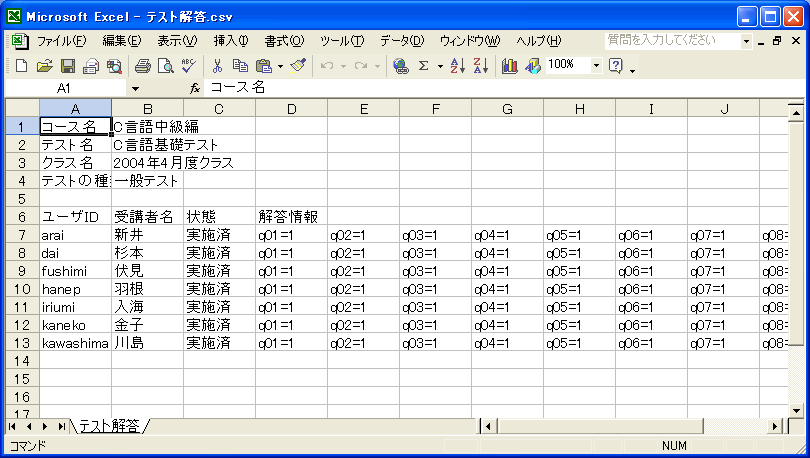Open the ウィンドウ(W) menu
Image resolution: width=810 pixels, height=458 pixels.
pos(470,41)
